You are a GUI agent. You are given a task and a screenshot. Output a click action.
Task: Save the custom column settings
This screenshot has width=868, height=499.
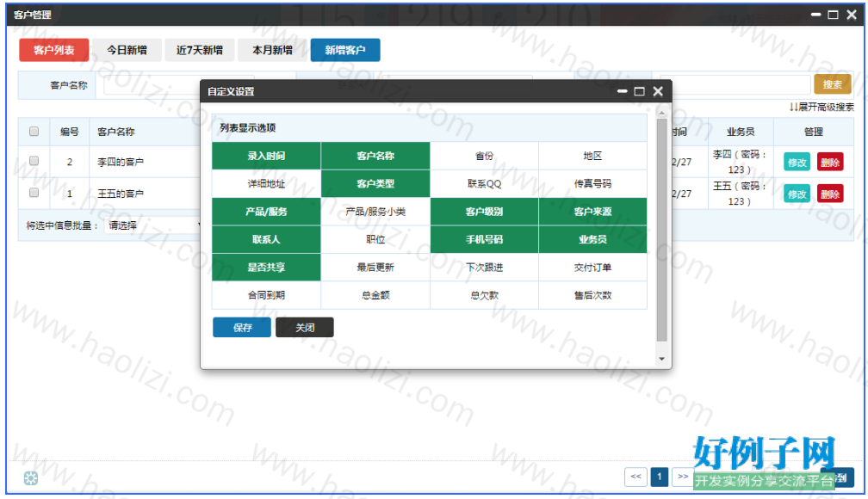click(x=242, y=328)
